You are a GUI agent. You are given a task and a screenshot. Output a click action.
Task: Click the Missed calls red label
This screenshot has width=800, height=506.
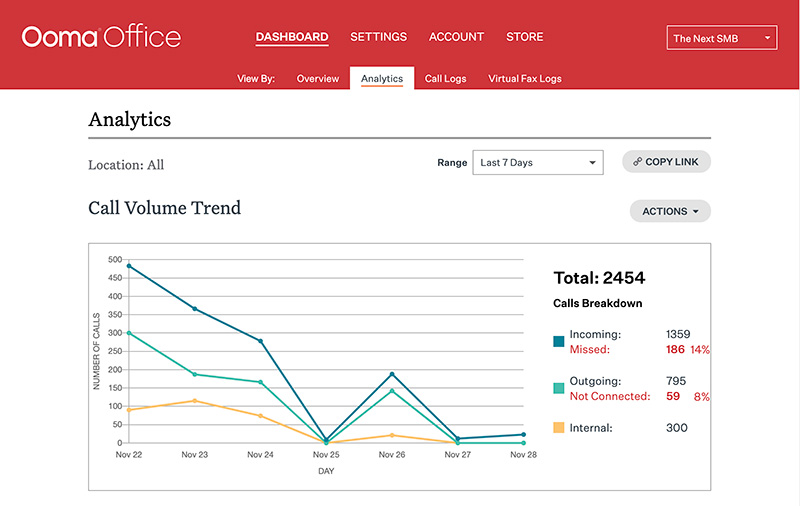point(589,350)
